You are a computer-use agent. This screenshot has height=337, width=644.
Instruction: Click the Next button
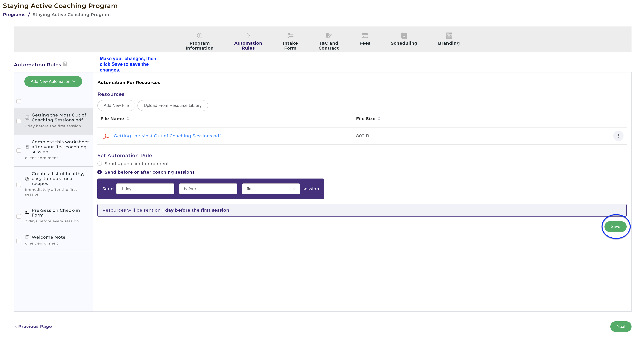[621, 326]
